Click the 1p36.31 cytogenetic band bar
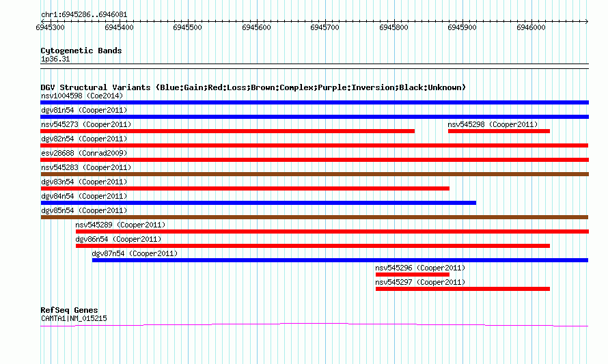Screen dimensions: 608x364 (x=314, y=66)
